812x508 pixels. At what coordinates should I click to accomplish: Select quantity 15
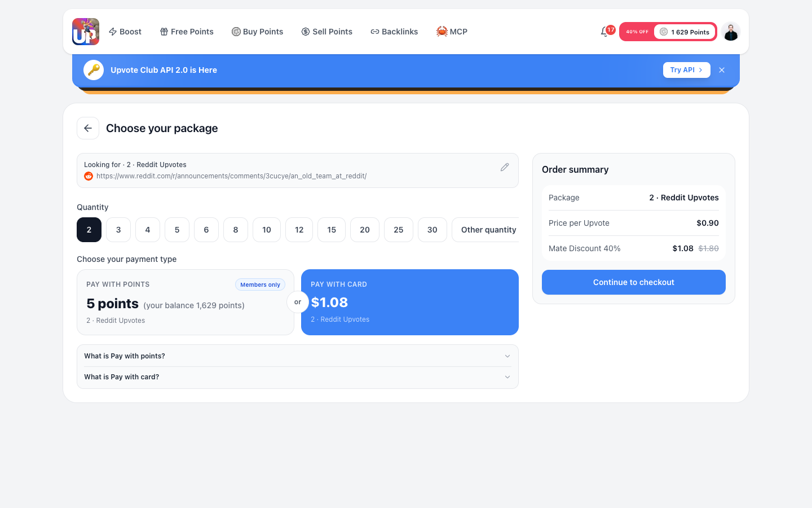point(332,230)
